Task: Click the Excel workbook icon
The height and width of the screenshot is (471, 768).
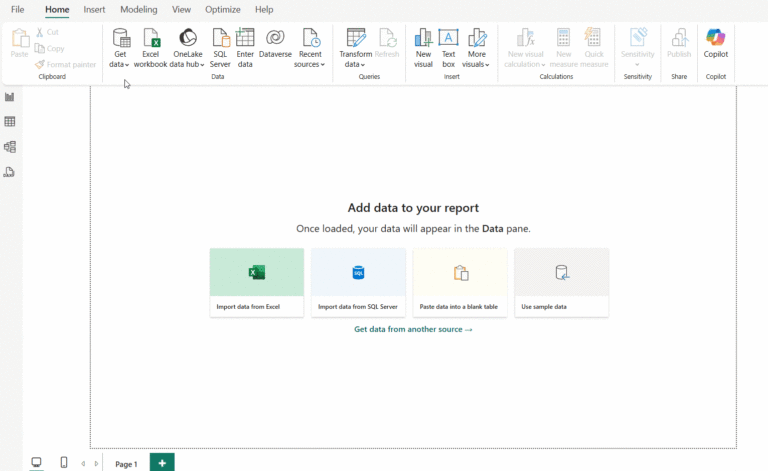Action: tap(151, 39)
